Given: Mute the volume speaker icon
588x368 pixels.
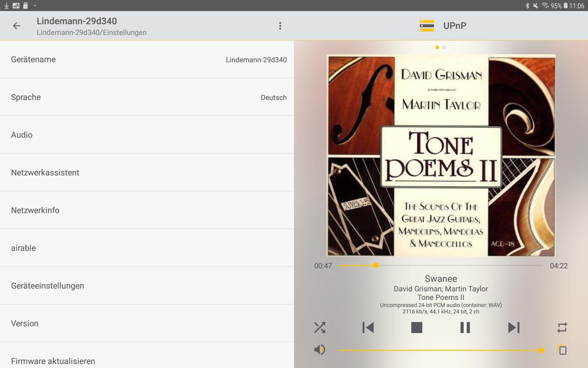Looking at the screenshot, I should 319,350.
